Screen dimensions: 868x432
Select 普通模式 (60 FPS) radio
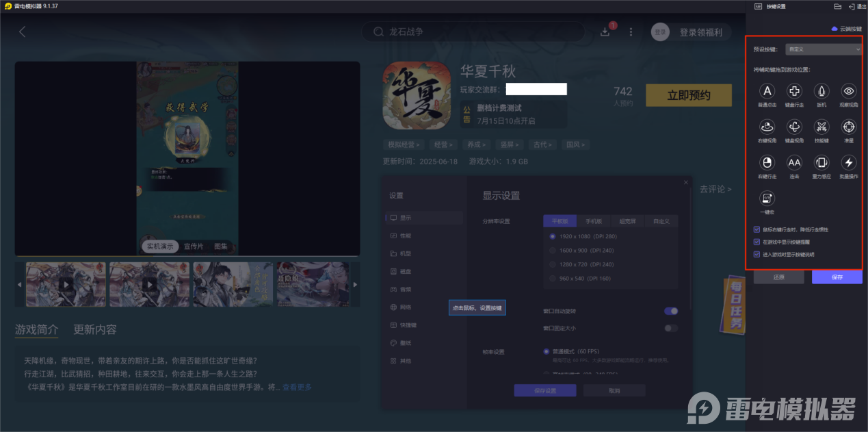click(x=547, y=351)
